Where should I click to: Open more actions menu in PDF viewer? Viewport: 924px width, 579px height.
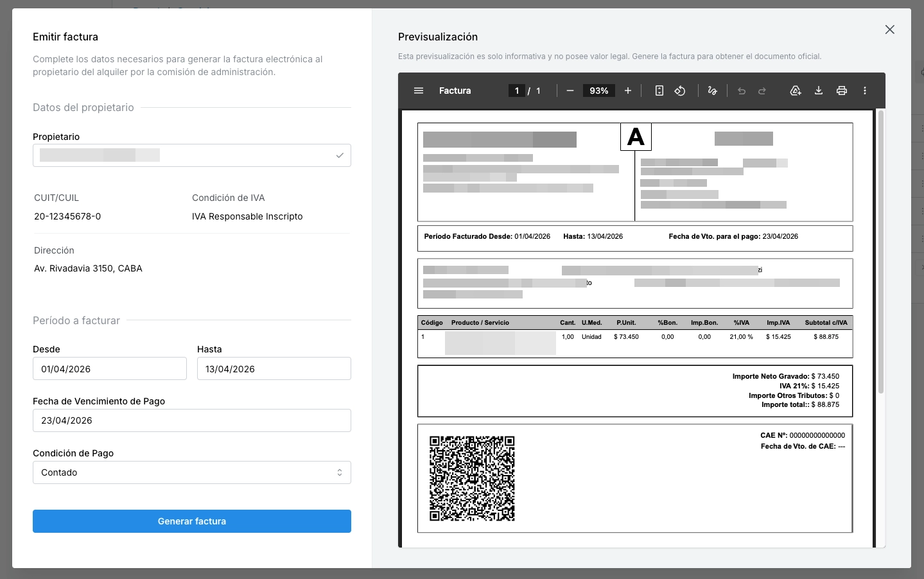click(865, 91)
